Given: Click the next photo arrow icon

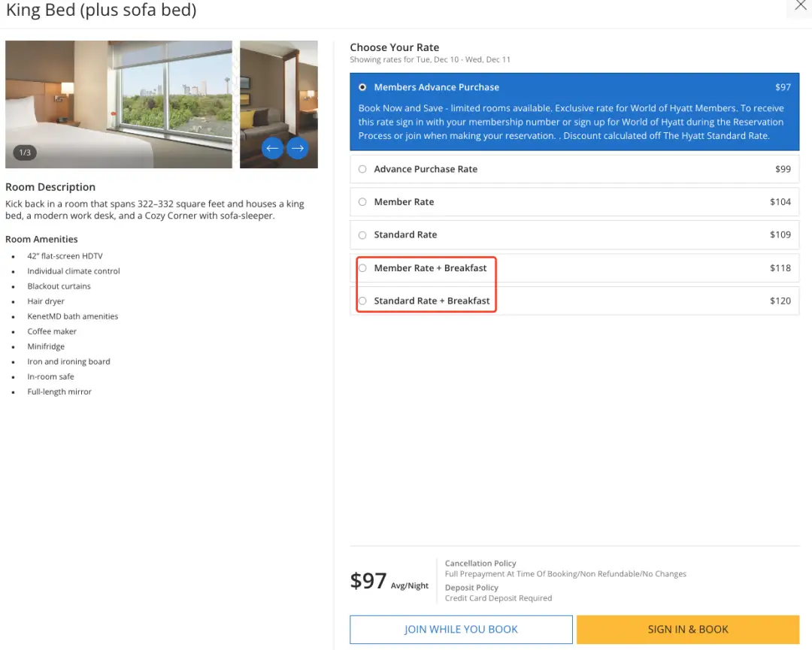Looking at the screenshot, I should click(298, 148).
